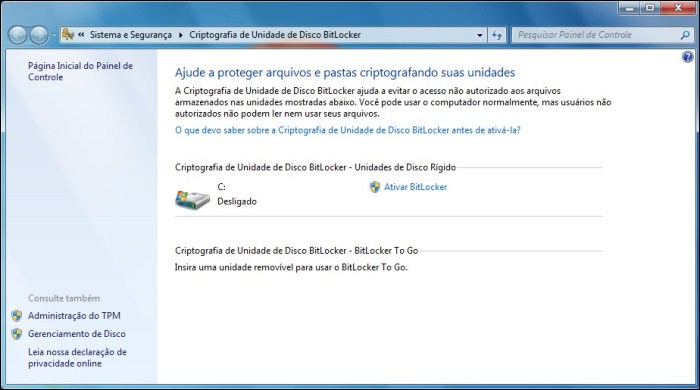The image size is (700, 390).
Task: Select Criptografia de Unidade de Disco BitLocker breadcrumb
Action: tap(275, 35)
